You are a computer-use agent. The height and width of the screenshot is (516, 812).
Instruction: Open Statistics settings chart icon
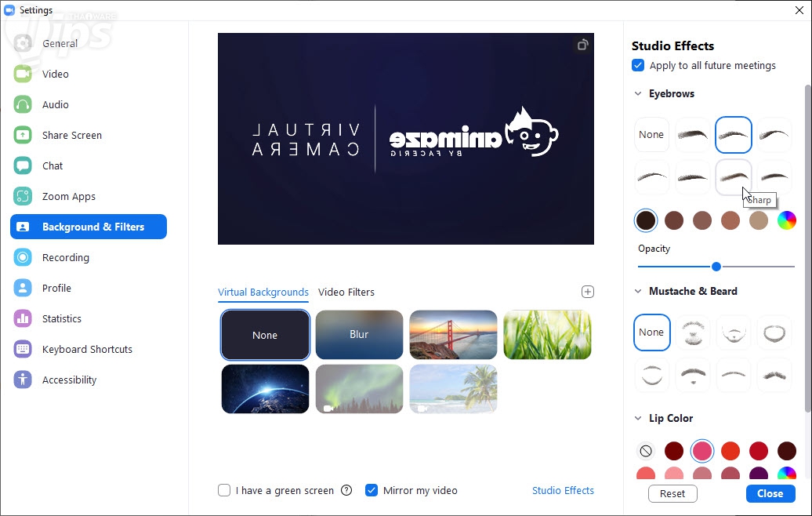(23, 318)
